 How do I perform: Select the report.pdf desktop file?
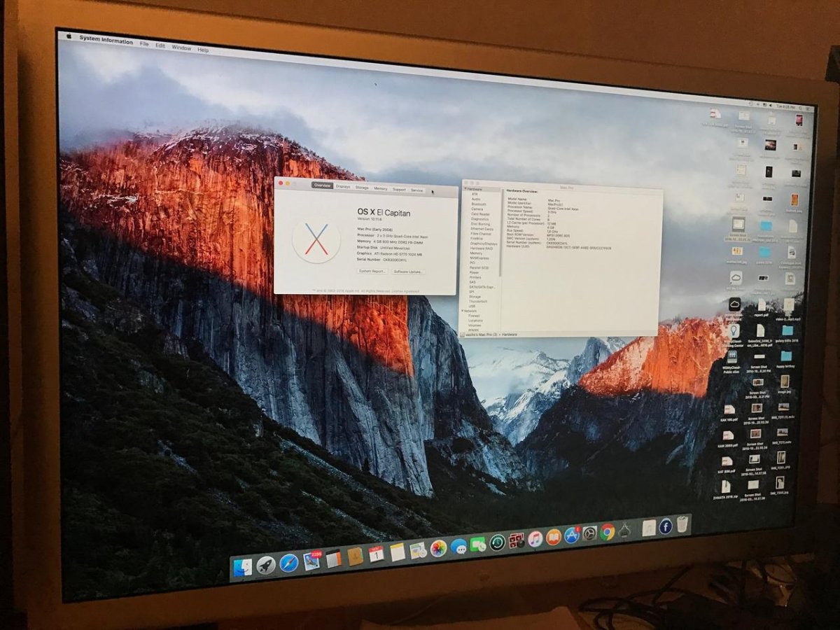[x=761, y=307]
